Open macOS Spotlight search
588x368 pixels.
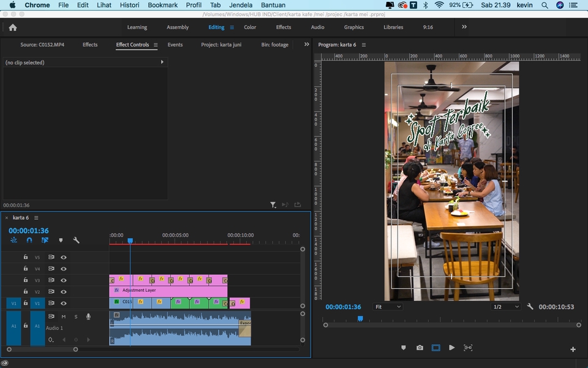click(x=545, y=5)
